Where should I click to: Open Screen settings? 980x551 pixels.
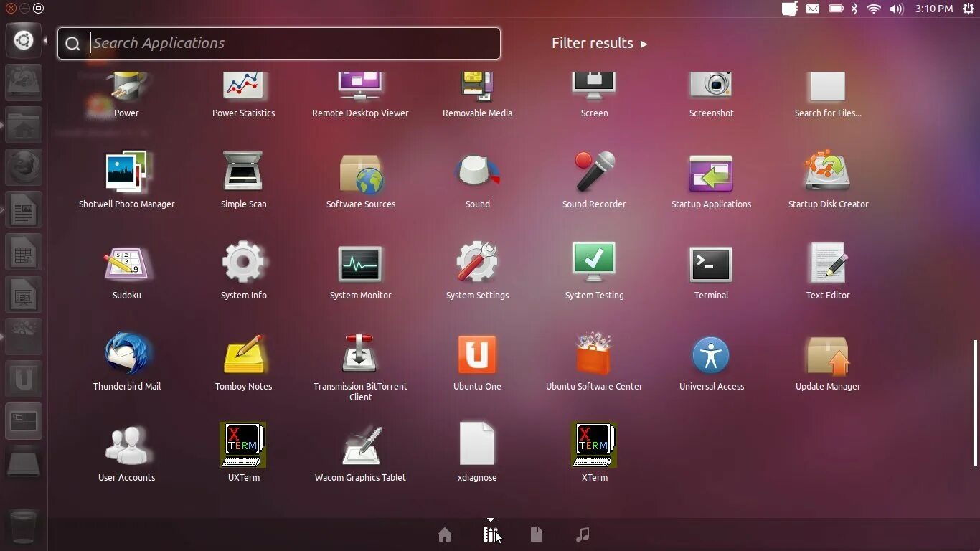tap(594, 95)
